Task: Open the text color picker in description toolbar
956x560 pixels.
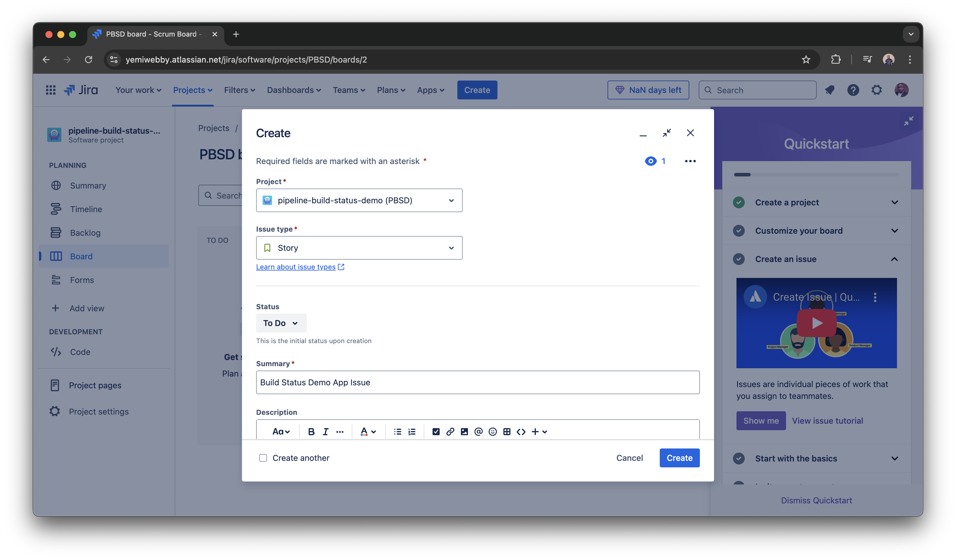Action: tap(368, 431)
